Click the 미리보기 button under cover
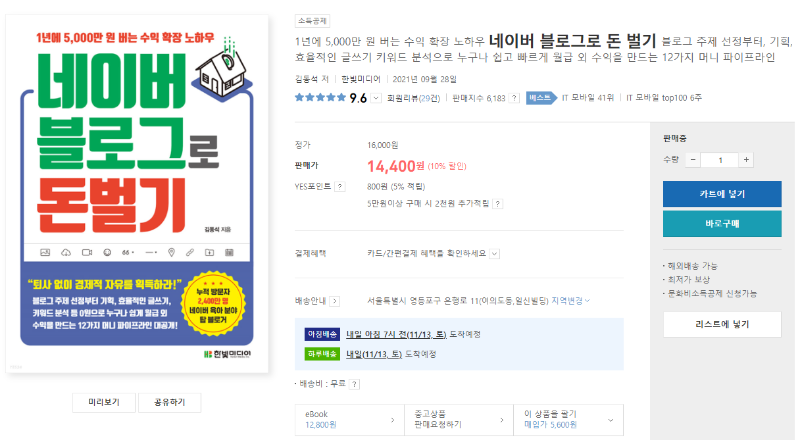The image size is (800, 440). point(104,403)
